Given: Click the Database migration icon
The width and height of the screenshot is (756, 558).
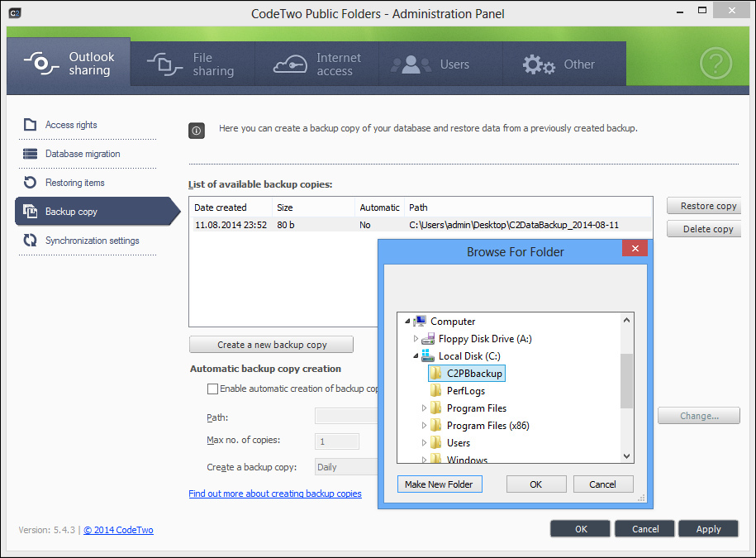Looking at the screenshot, I should [x=30, y=154].
